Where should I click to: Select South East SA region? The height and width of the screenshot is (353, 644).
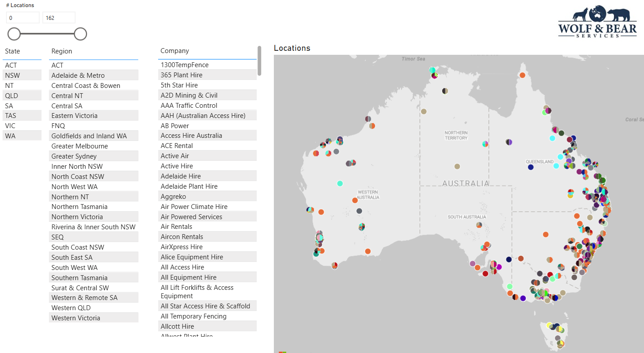pyautogui.click(x=94, y=258)
